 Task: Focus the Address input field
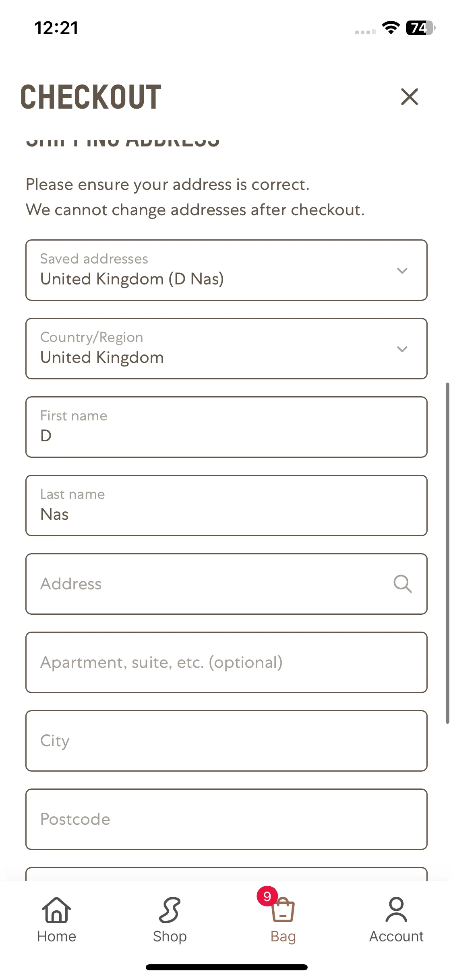[226, 584]
